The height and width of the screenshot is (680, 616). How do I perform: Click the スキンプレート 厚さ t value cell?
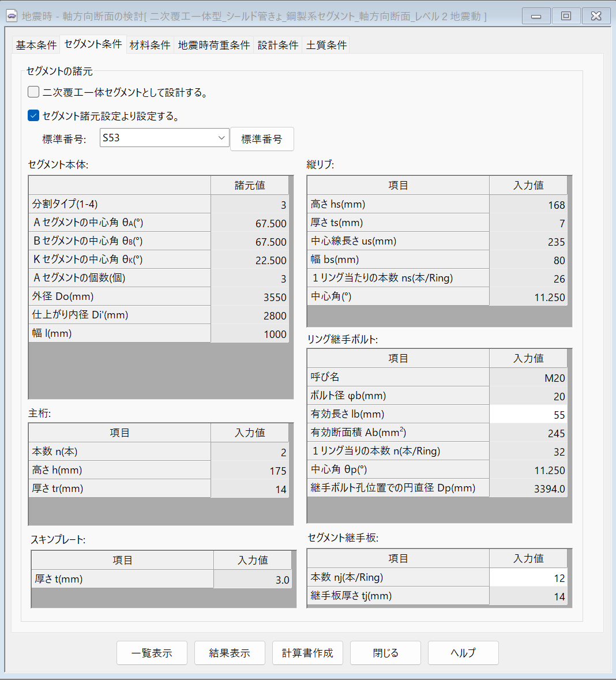point(253,580)
